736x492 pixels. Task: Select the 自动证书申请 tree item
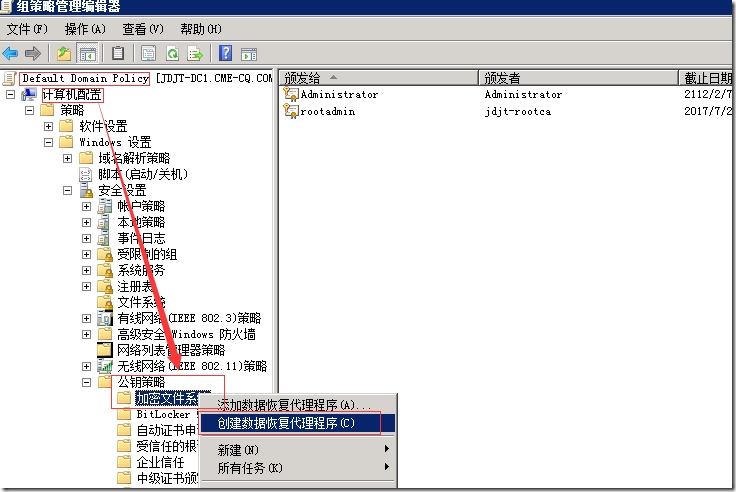click(167, 430)
